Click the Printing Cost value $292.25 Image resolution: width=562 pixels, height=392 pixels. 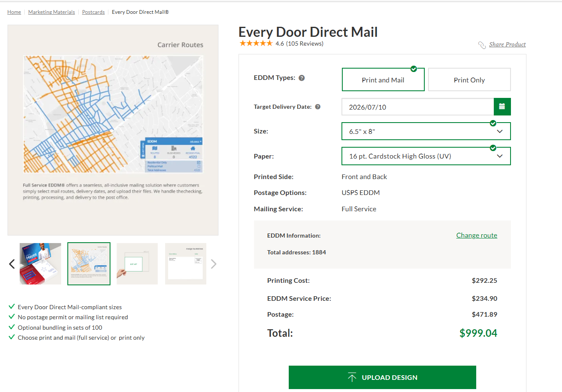pos(485,280)
